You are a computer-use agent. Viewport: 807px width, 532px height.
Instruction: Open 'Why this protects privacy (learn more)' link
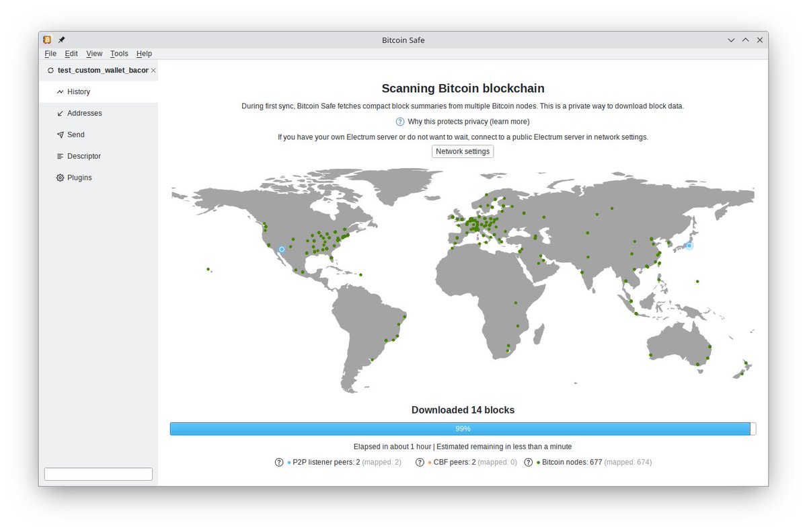[469, 122]
